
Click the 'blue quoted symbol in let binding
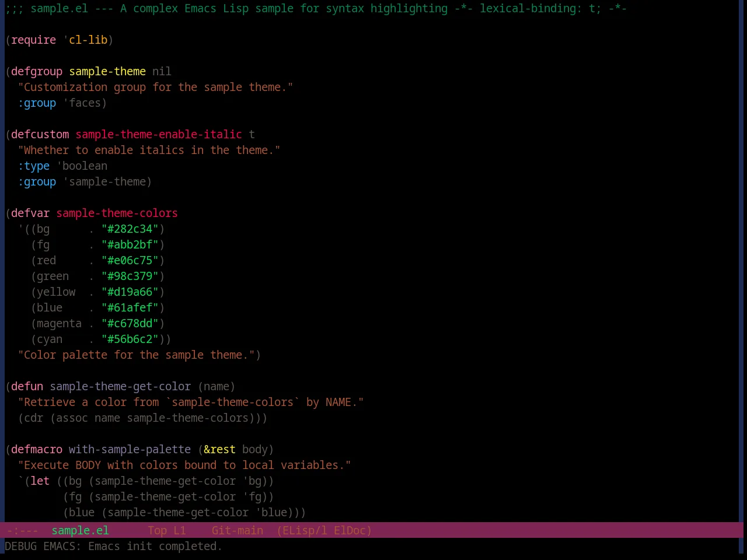click(271, 512)
